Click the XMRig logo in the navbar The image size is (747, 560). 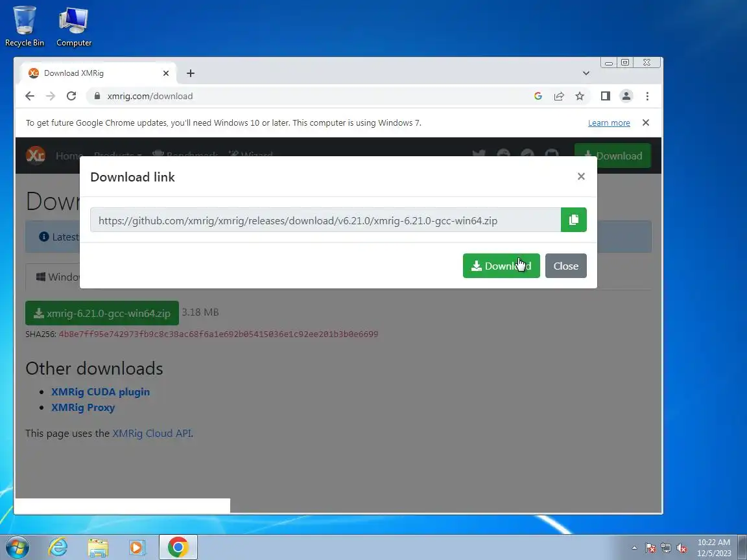[x=36, y=156]
